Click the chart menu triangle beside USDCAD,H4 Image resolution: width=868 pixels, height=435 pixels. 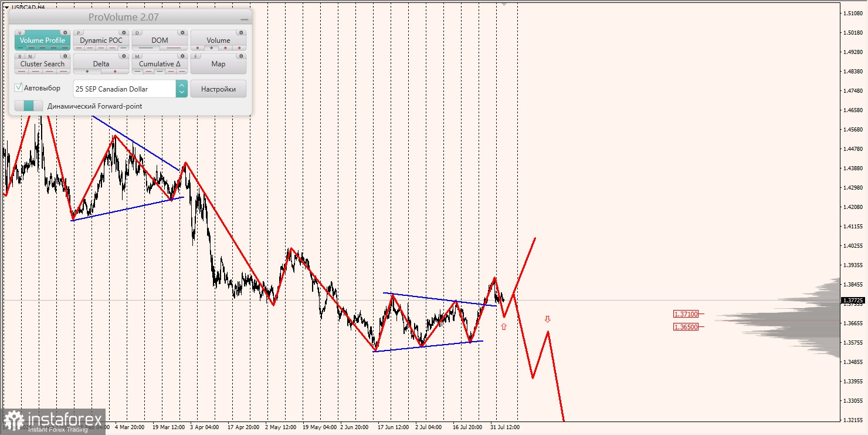[6, 7]
